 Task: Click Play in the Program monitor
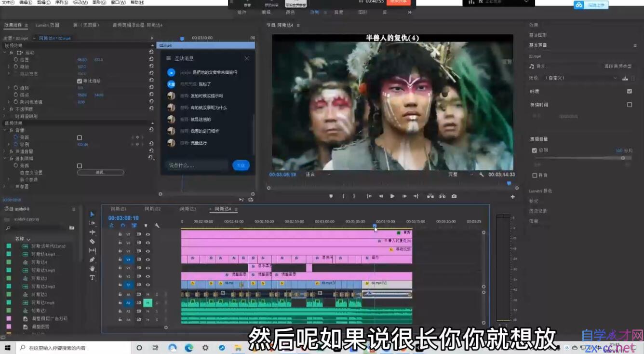(392, 196)
